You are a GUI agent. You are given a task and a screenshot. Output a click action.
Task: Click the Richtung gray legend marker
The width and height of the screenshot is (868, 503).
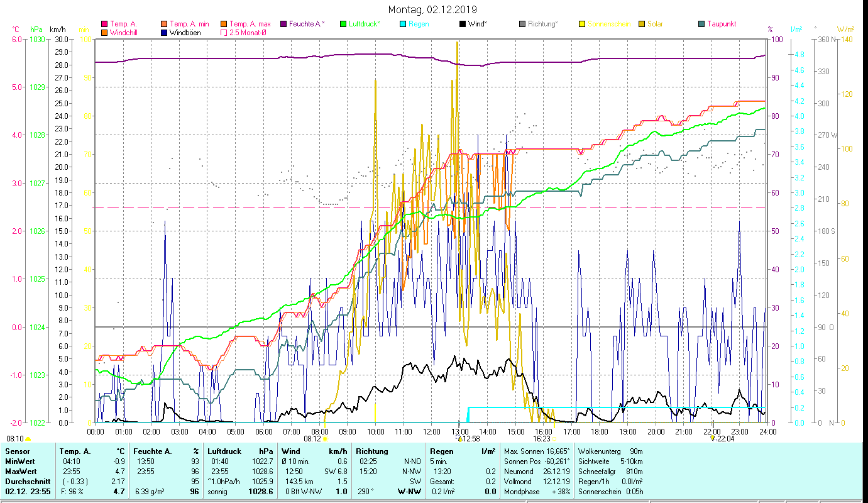[522, 25]
